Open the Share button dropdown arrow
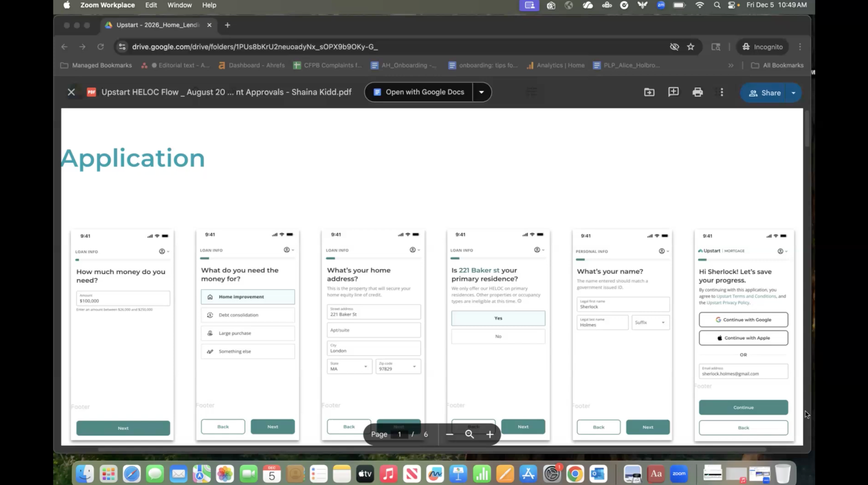Screen dimensions: 868x485 (794, 93)
